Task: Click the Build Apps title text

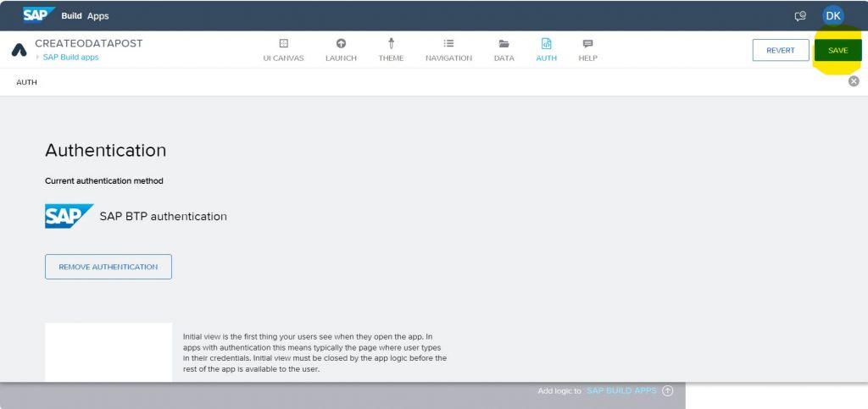Action: (x=85, y=16)
